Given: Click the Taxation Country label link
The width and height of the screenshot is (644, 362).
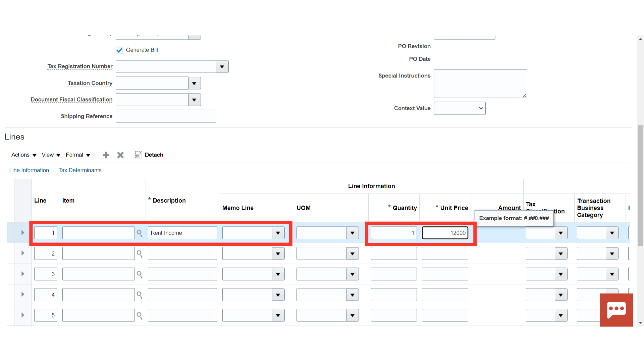Looking at the screenshot, I should click(90, 83).
